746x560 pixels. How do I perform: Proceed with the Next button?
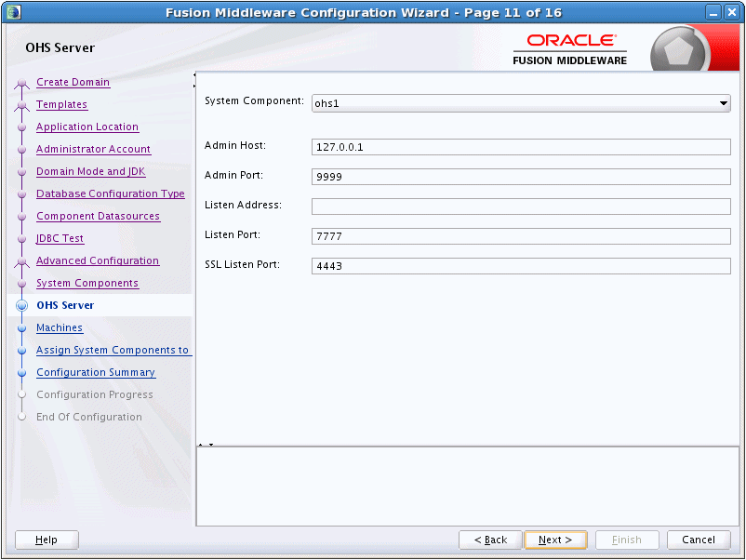tap(555, 540)
